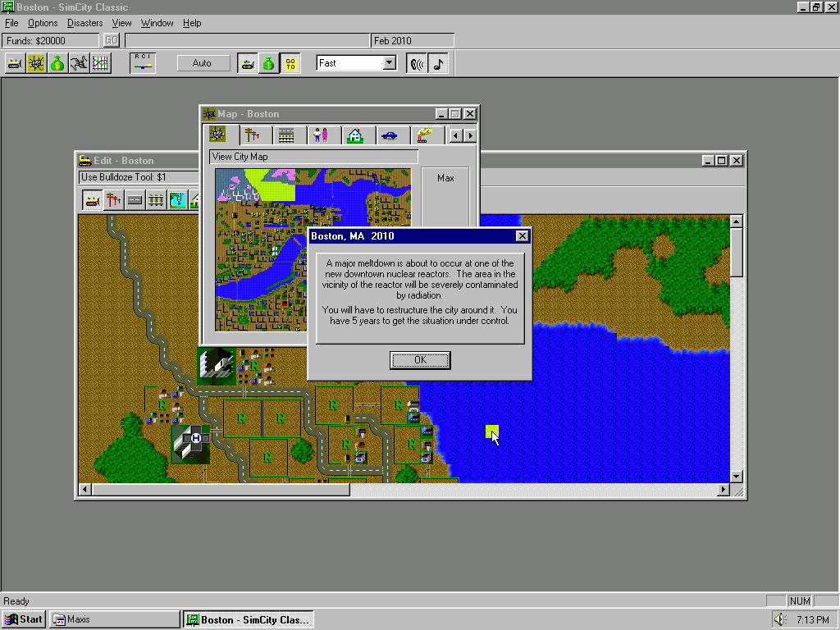Click the Maxis taskbar button
This screenshot has height=630, width=840.
coord(113,619)
